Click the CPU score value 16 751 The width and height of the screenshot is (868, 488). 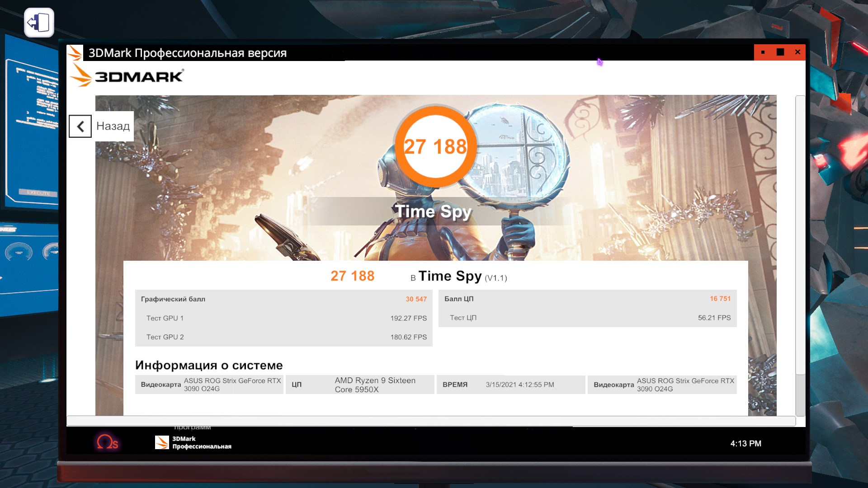coord(720,299)
